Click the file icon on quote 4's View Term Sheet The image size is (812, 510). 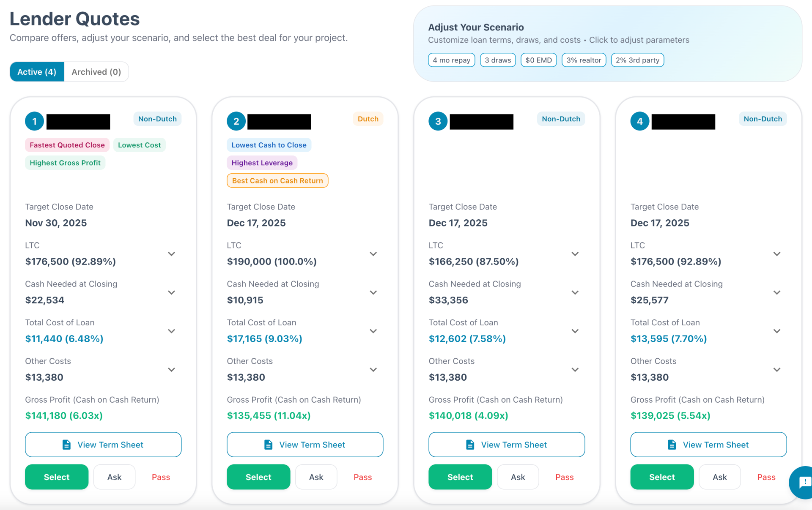coord(671,445)
